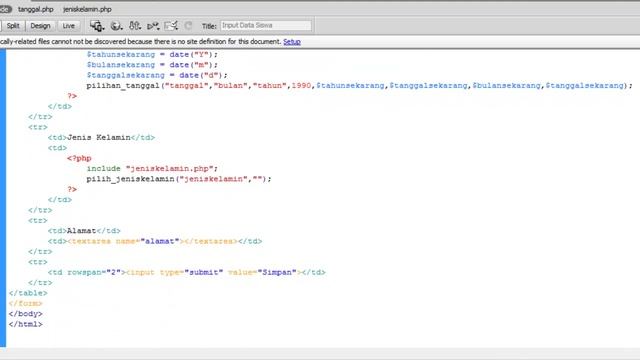Image resolution: width=640 pixels, height=360 pixels.
Task: Switch to Design view
Action: tap(40, 26)
